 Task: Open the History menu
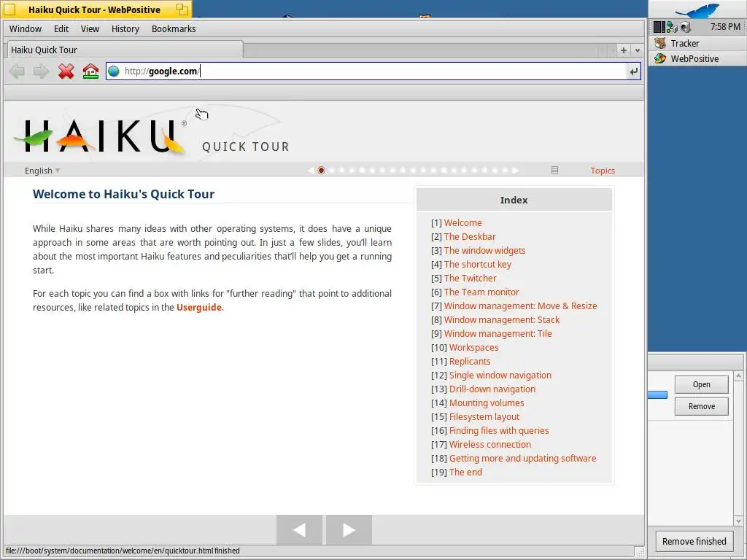(125, 28)
